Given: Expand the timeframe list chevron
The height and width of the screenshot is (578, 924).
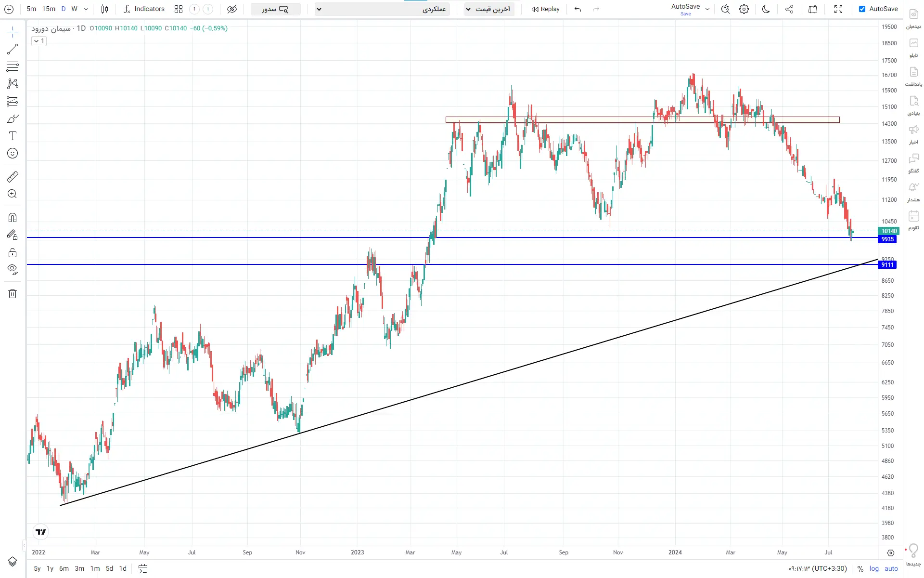Looking at the screenshot, I should [x=86, y=9].
